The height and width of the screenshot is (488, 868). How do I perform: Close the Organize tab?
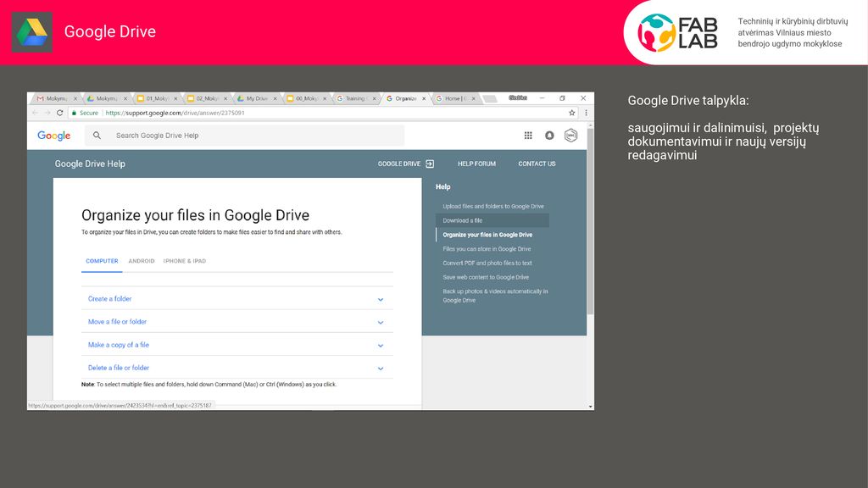click(424, 98)
